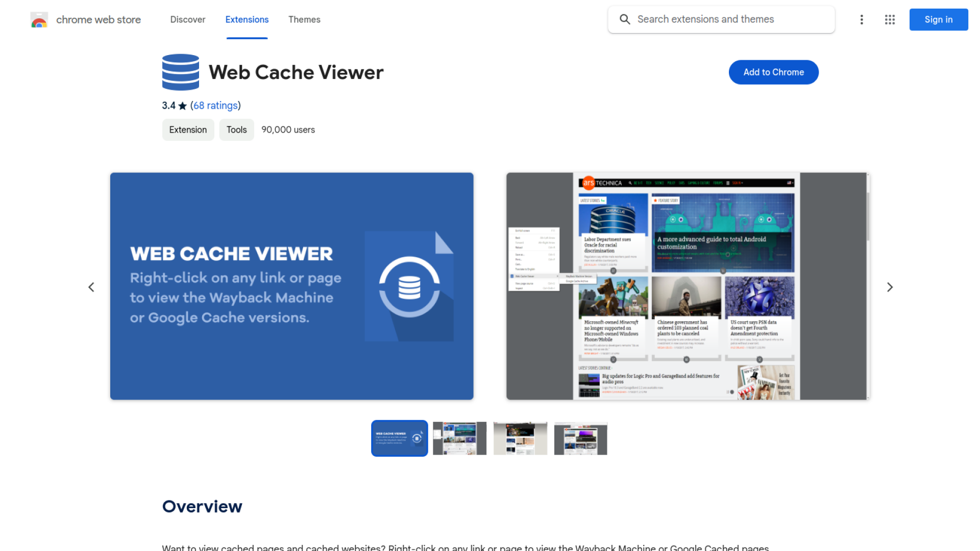
Task: Go back with left carousel arrow
Action: pyautogui.click(x=91, y=287)
